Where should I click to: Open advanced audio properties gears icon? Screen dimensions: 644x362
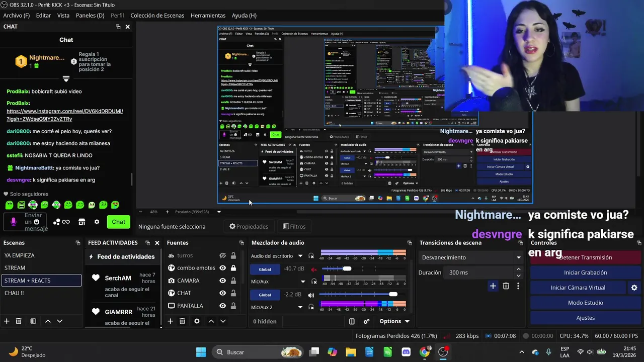[x=367, y=321]
